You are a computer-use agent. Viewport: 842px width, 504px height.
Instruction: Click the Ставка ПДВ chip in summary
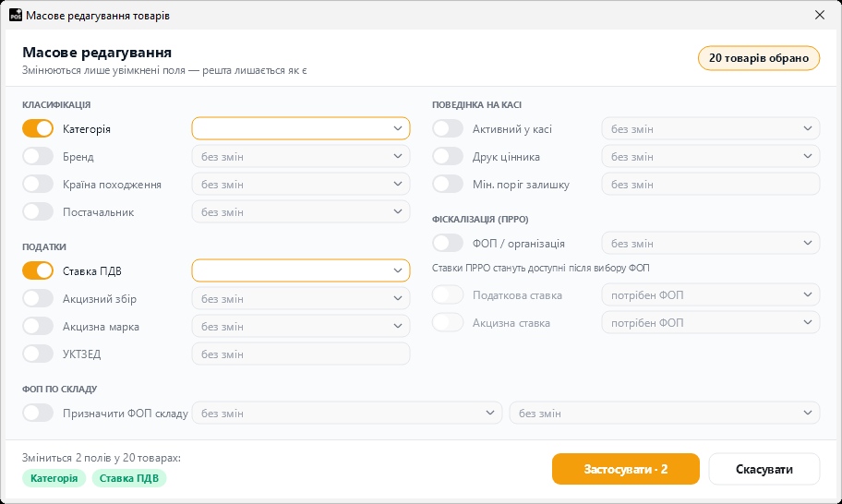(x=129, y=478)
